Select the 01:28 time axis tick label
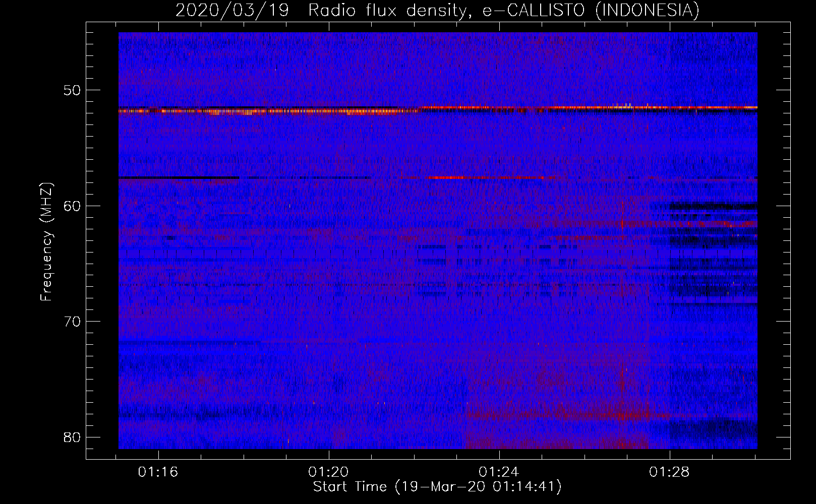 tap(669, 472)
